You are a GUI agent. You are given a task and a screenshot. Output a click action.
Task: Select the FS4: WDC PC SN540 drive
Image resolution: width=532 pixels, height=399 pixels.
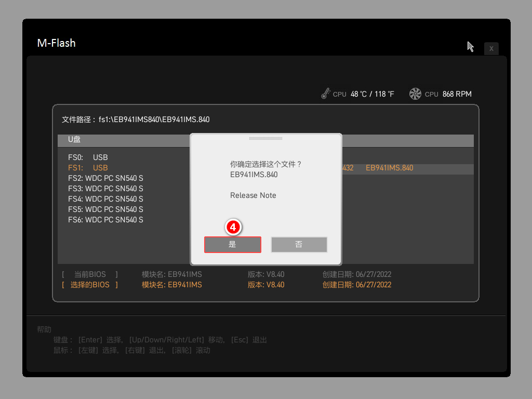pos(105,198)
